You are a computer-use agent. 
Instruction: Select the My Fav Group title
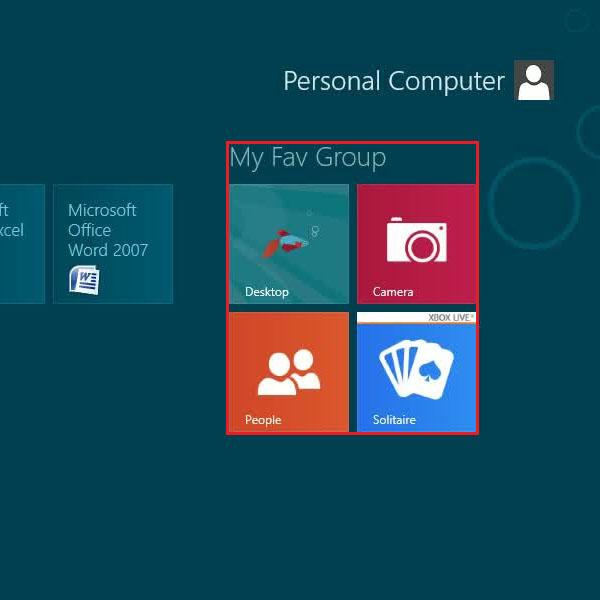coord(308,157)
